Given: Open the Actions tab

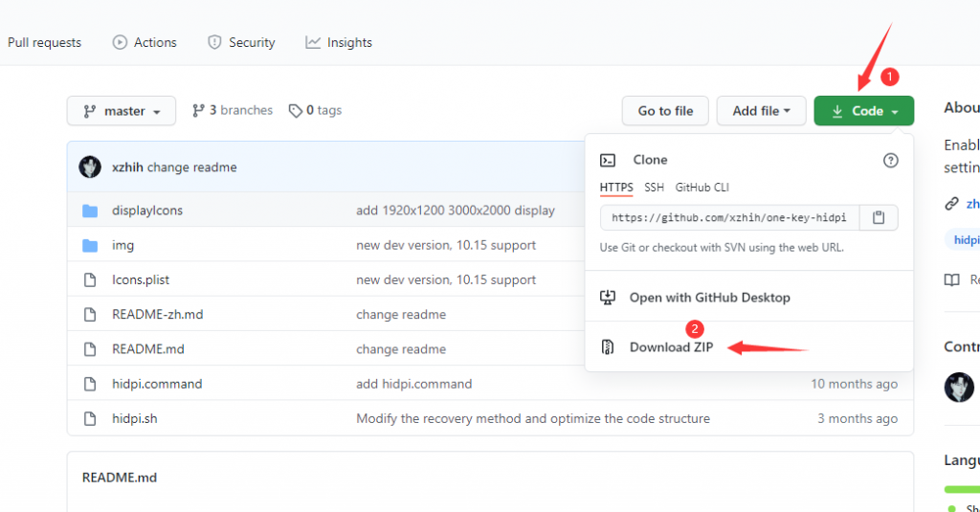Looking at the screenshot, I should point(145,42).
